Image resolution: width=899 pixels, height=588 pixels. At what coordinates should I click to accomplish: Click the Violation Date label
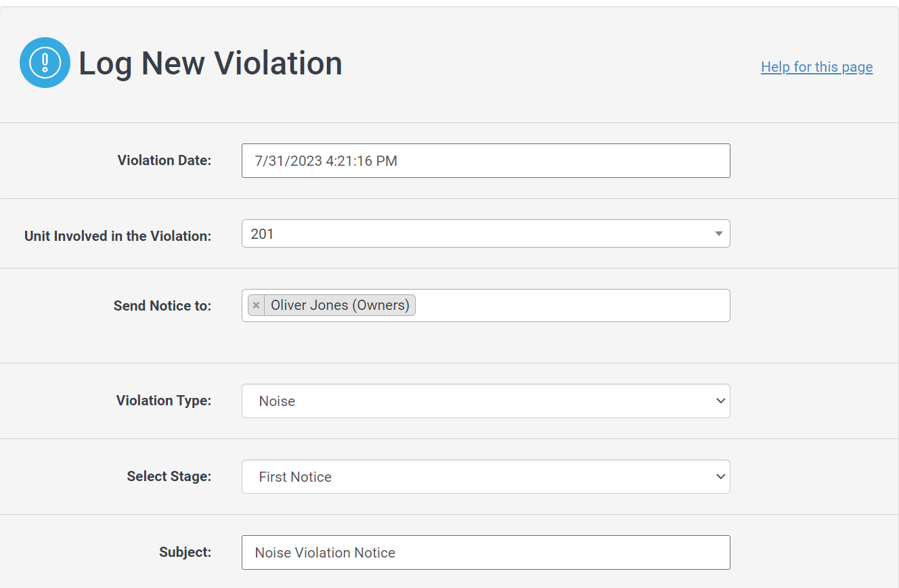click(165, 160)
